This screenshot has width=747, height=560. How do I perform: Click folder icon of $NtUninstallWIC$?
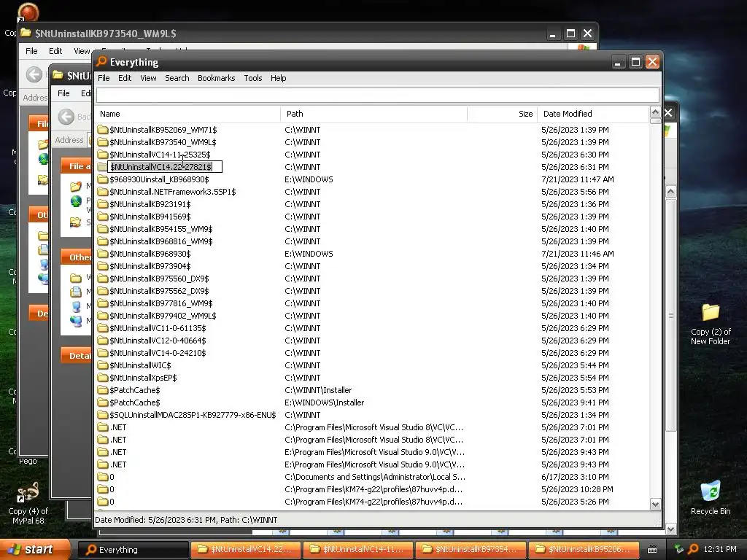tap(102, 365)
